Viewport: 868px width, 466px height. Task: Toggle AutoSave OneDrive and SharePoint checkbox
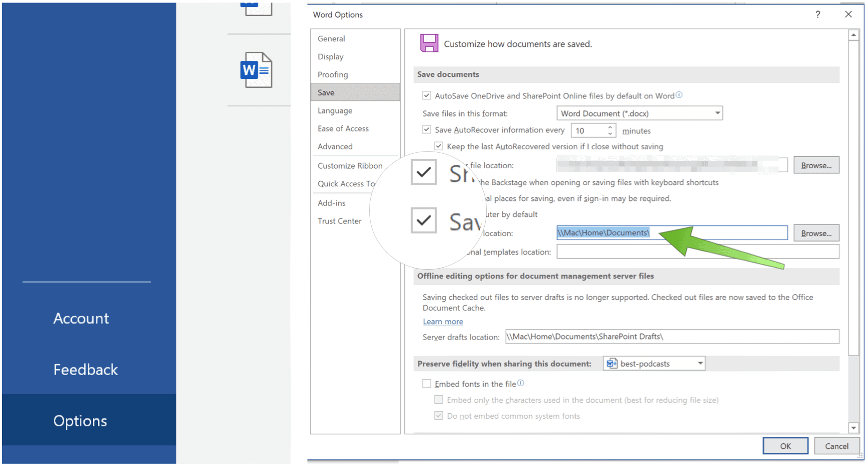427,95
